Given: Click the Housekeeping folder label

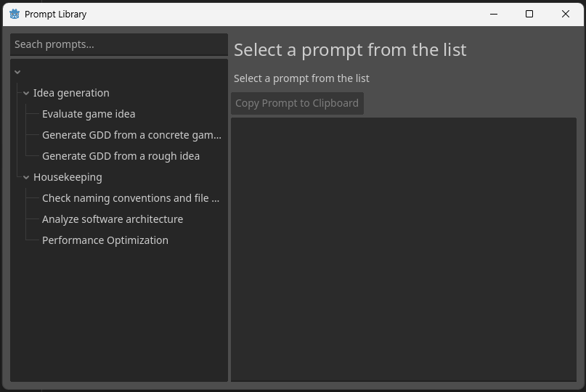Looking at the screenshot, I should [x=68, y=178].
